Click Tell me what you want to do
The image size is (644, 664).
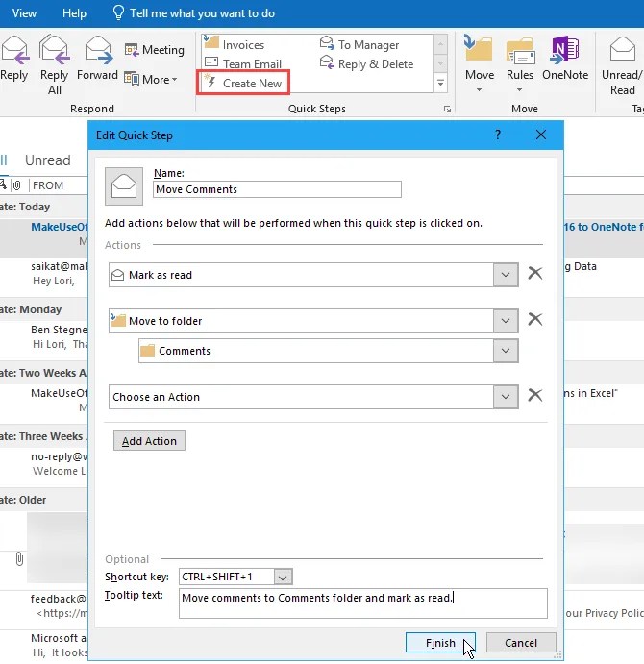[x=202, y=13]
